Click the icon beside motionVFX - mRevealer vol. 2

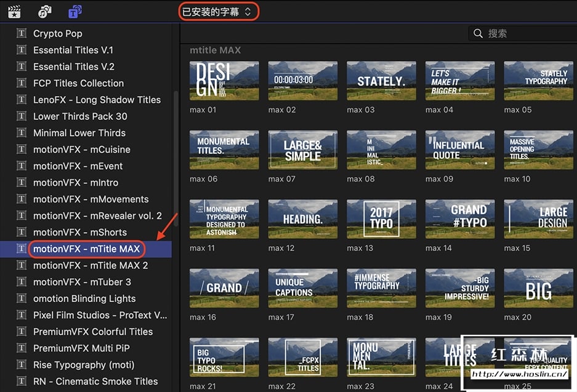tap(22, 215)
